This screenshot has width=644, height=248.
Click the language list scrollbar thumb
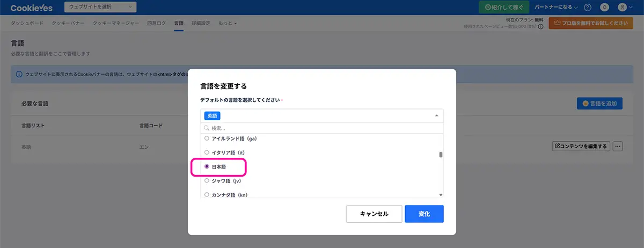(x=441, y=155)
